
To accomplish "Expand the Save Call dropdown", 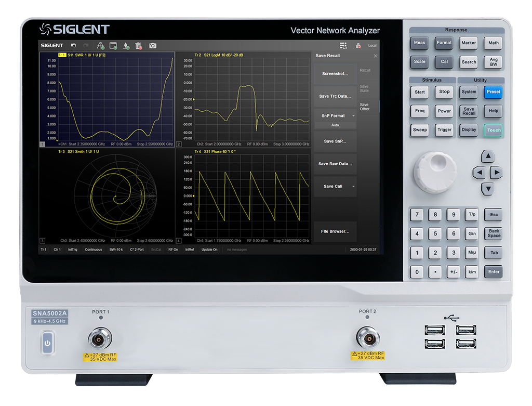I will tap(335, 187).
